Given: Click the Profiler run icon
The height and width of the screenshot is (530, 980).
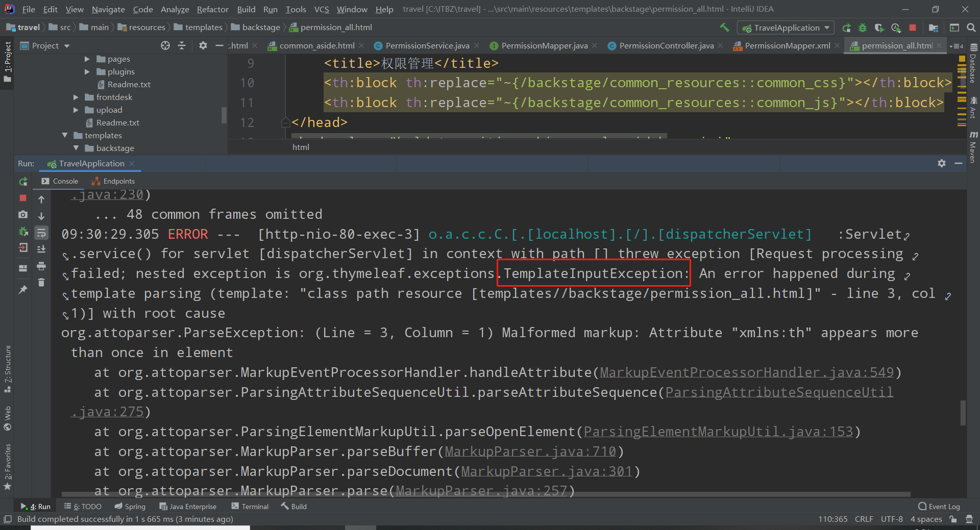Looking at the screenshot, I should pos(896,28).
